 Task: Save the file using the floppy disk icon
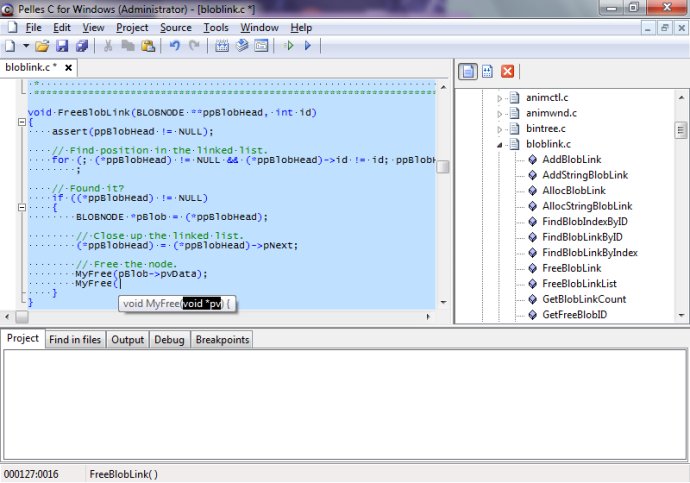[x=61, y=46]
